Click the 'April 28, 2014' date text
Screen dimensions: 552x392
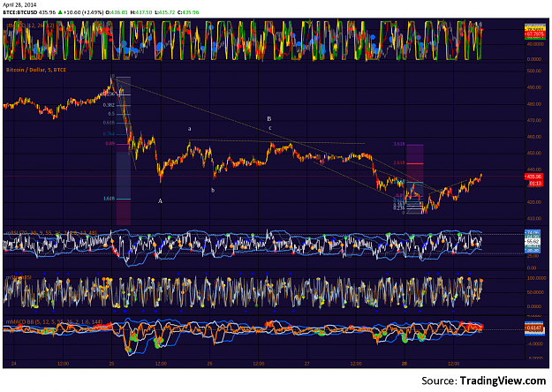click(19, 5)
